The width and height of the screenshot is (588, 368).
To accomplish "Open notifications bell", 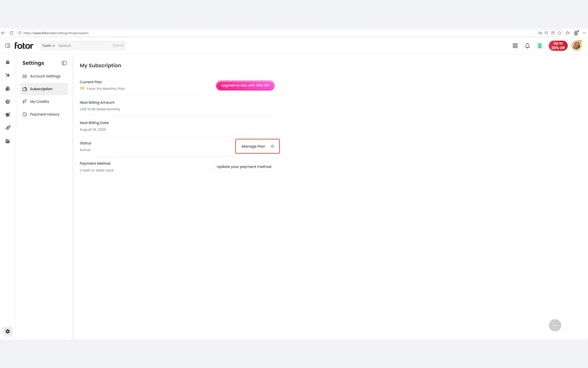I will 527,46.
